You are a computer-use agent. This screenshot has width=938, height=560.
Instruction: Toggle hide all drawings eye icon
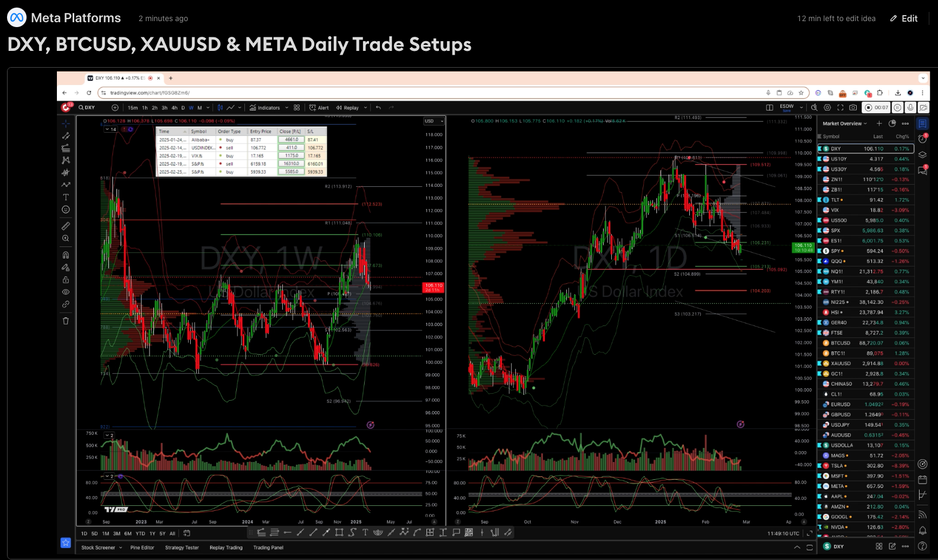coord(66,292)
